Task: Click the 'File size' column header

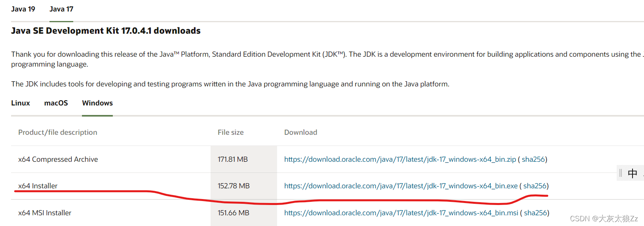Action: click(x=231, y=132)
